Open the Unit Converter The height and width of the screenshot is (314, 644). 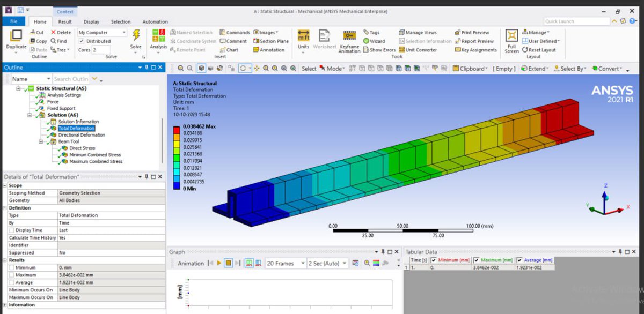click(418, 50)
